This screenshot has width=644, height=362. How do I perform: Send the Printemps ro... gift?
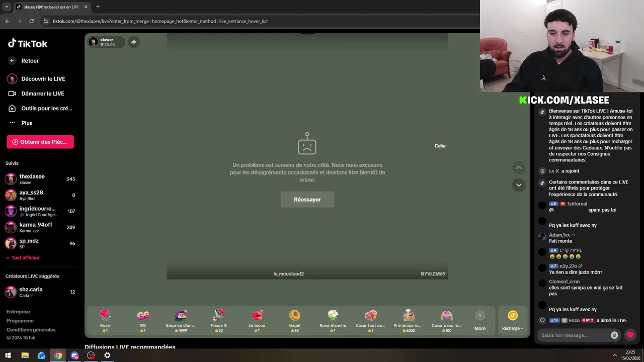pos(409,321)
